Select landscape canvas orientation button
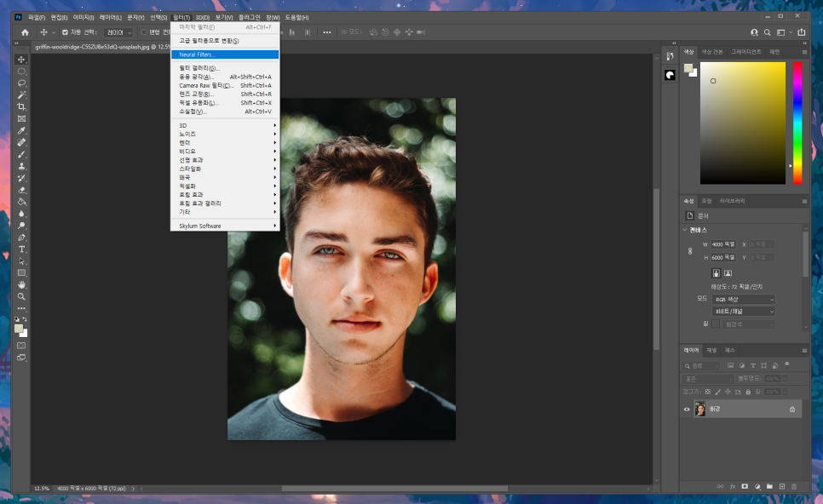823x504 pixels. point(728,273)
